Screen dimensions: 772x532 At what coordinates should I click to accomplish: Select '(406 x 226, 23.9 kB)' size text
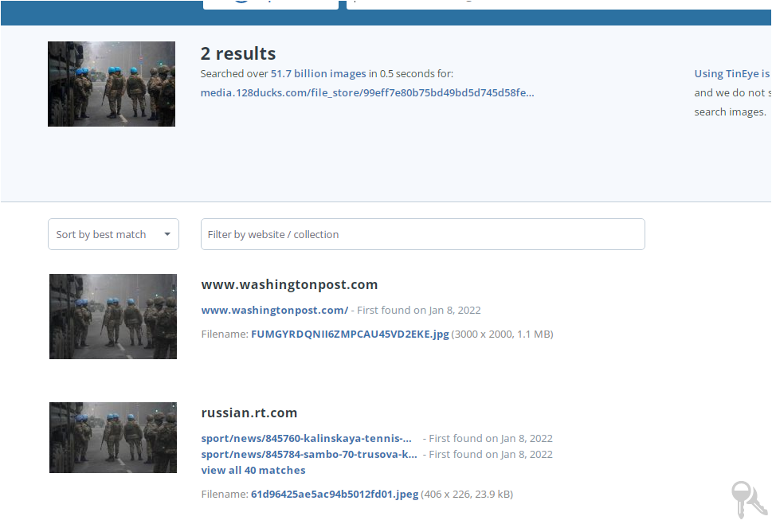point(466,494)
